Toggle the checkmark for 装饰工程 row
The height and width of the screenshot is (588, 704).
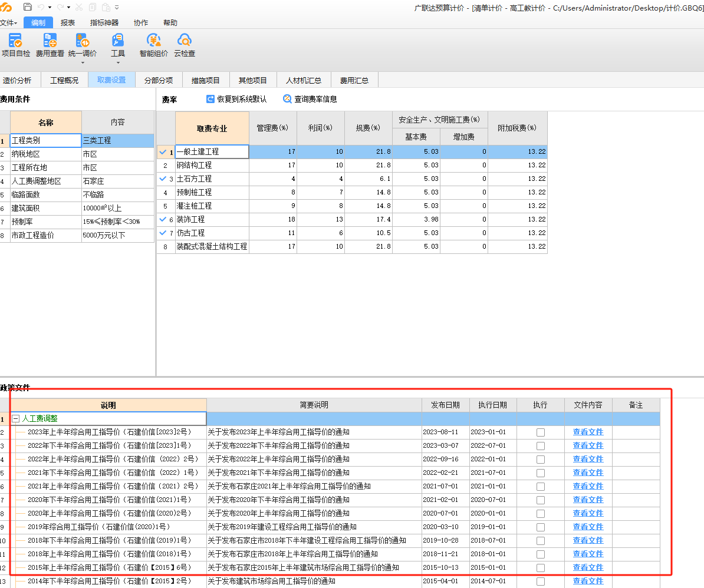point(163,219)
